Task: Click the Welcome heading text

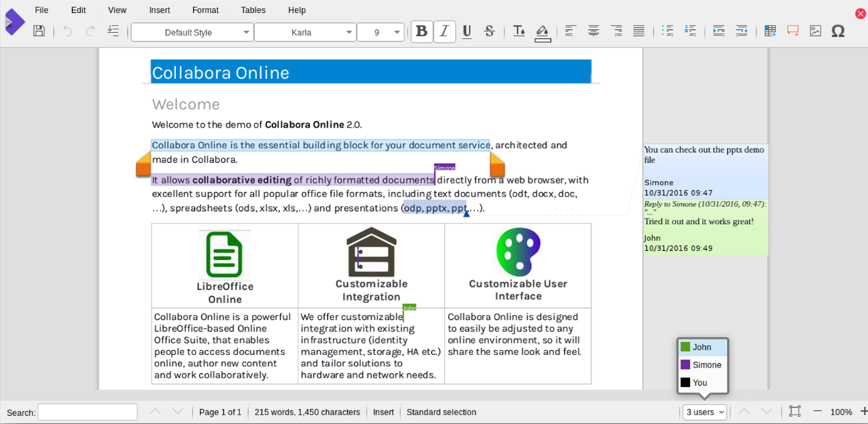Action: point(186,105)
